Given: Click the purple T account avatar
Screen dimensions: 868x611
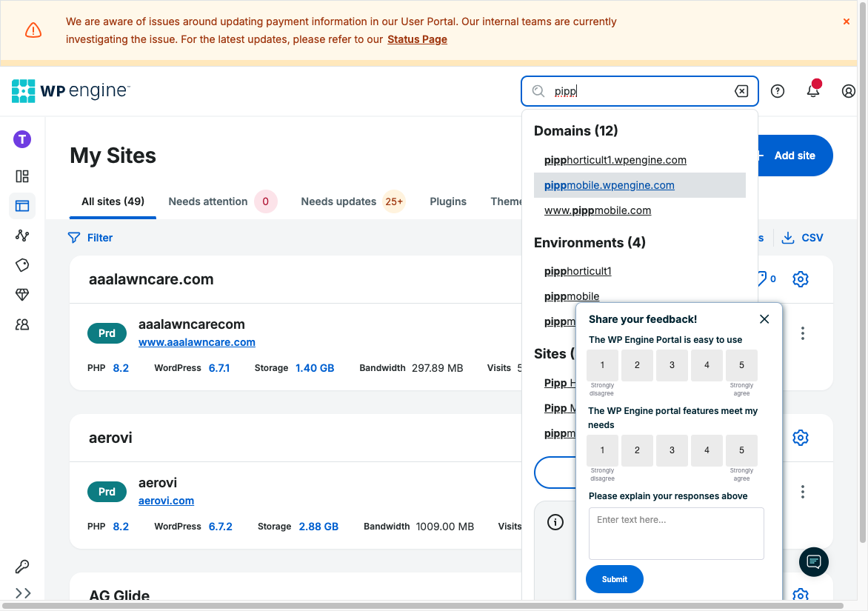Looking at the screenshot, I should [22, 139].
